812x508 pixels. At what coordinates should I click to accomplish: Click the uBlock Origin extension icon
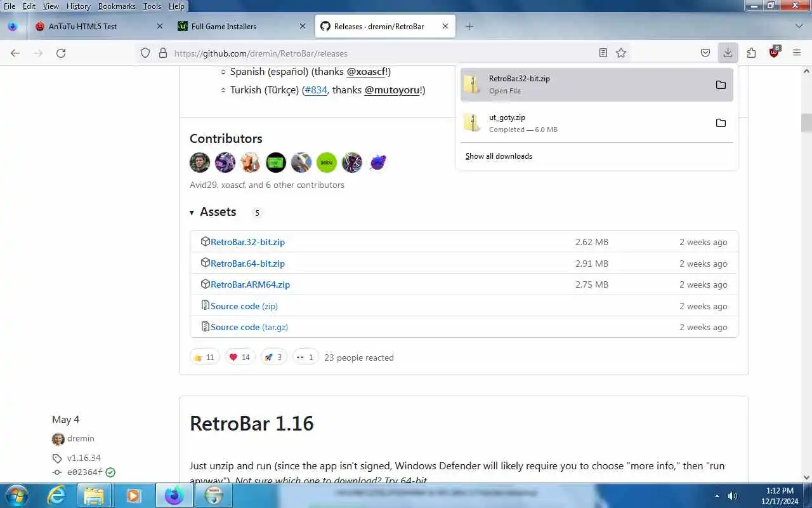tap(774, 53)
